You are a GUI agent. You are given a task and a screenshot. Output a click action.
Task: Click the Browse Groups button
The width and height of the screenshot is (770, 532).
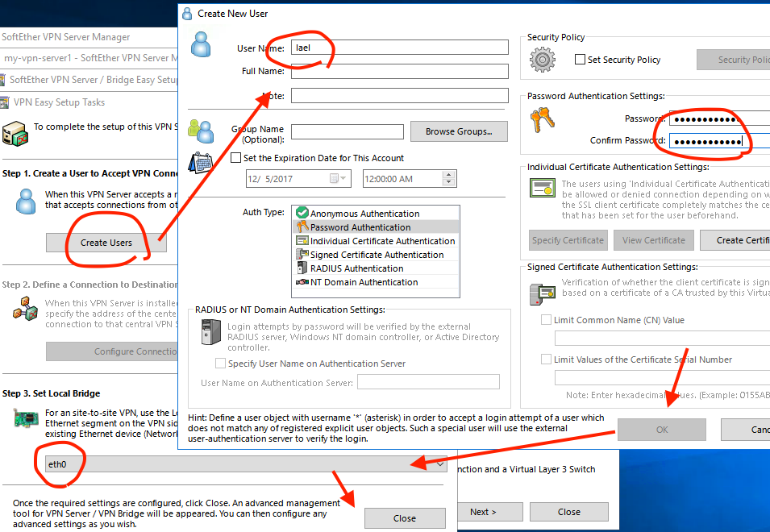(x=459, y=131)
